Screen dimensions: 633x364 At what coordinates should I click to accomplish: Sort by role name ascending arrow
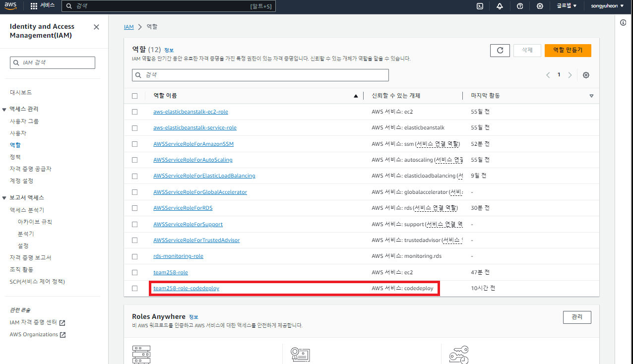356,96
